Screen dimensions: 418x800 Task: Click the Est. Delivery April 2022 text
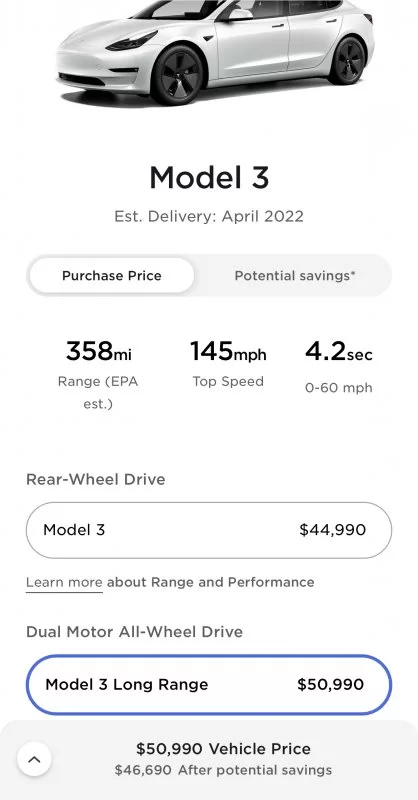coord(209,216)
